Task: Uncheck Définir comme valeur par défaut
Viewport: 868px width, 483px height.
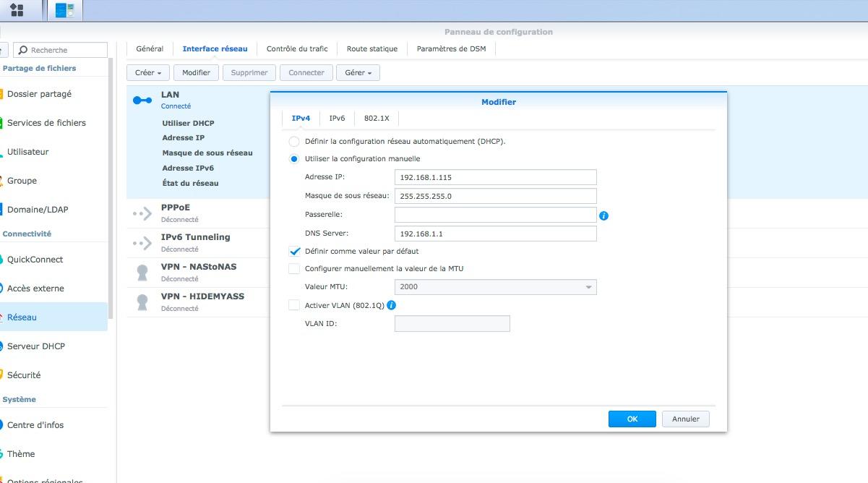Action: click(294, 252)
